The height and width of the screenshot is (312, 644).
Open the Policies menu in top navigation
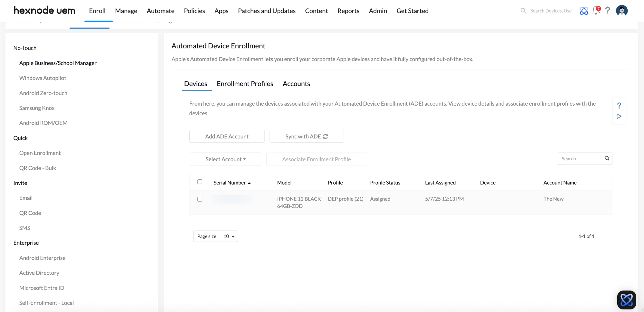(x=194, y=11)
